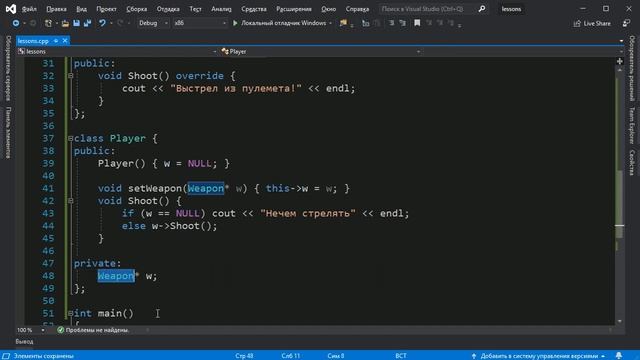Open the lessons scope dropdown
Viewport: 640px width, 360px height.
pyautogui.click(x=215, y=51)
